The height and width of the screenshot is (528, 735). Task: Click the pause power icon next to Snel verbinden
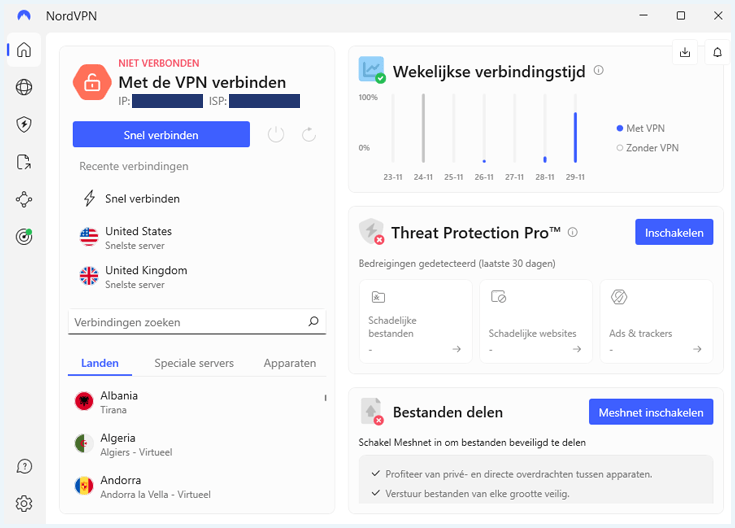(276, 135)
